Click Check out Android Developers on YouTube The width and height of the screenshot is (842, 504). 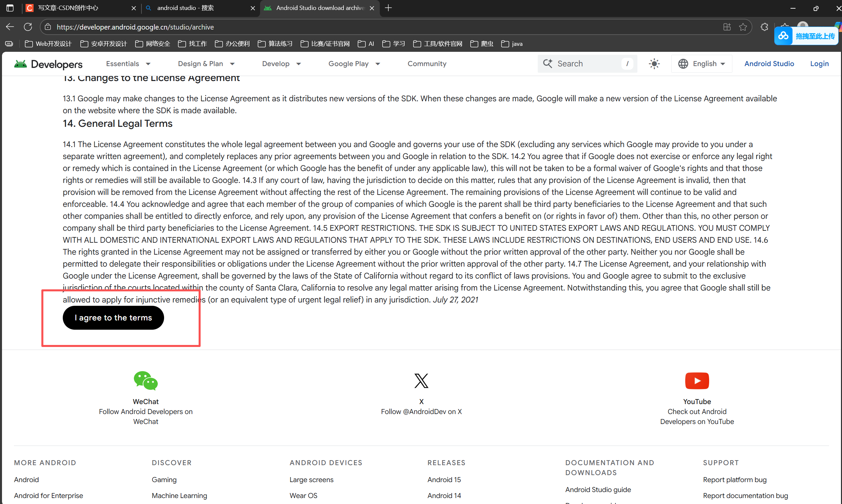(x=697, y=417)
